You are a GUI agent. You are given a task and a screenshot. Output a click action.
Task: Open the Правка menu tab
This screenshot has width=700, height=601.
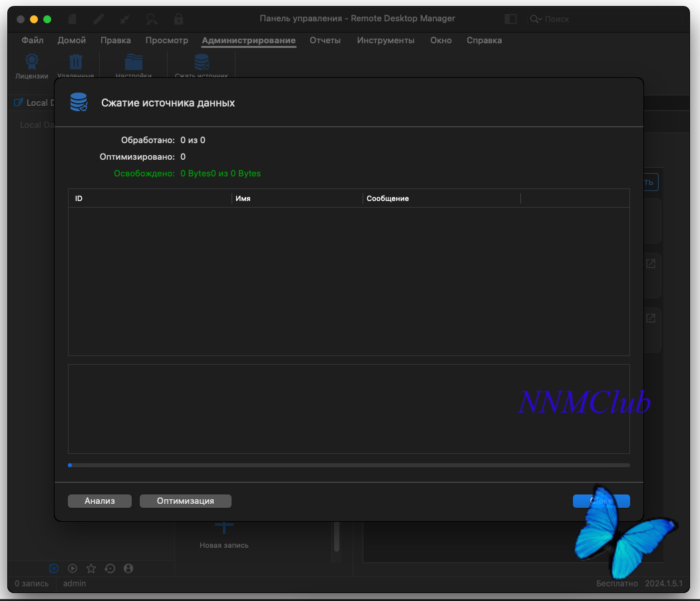pos(116,40)
